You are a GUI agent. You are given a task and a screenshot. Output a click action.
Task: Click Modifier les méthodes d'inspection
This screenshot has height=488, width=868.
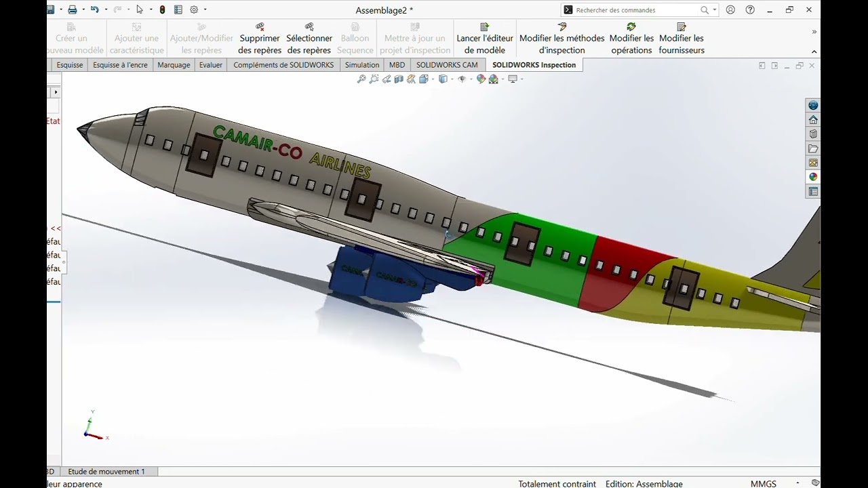pyautogui.click(x=561, y=39)
